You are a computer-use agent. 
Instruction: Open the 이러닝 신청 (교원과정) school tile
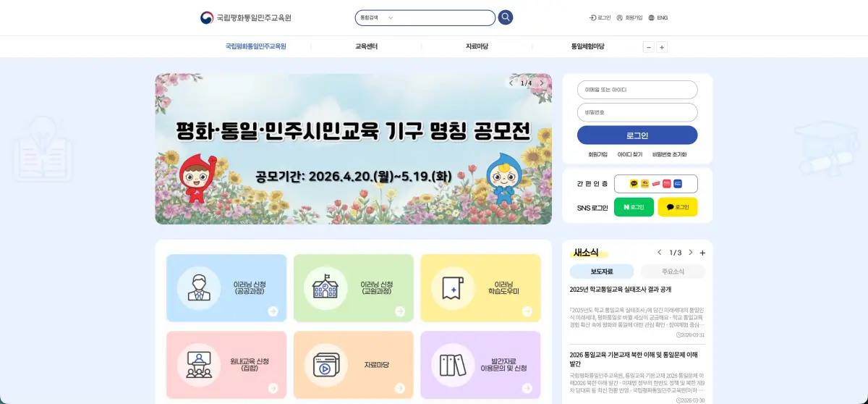[354, 288]
